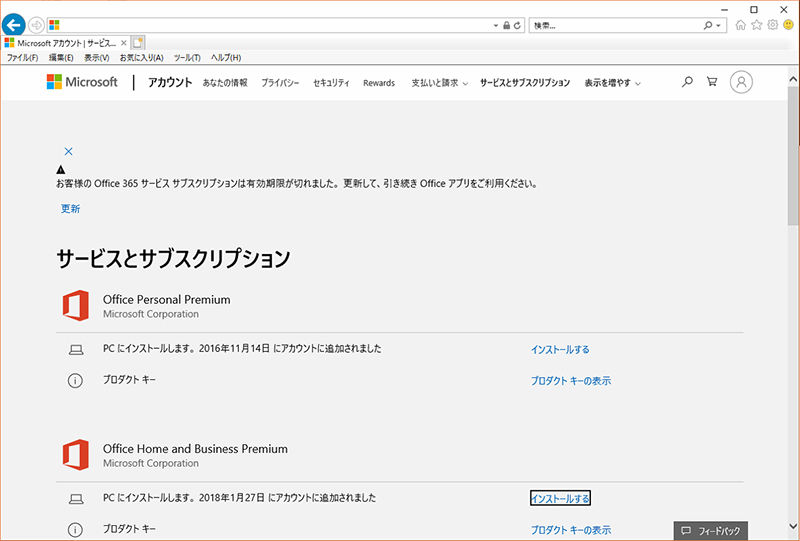The width and height of the screenshot is (800, 541).
Task: Click the browser home icon
Action: click(x=740, y=25)
